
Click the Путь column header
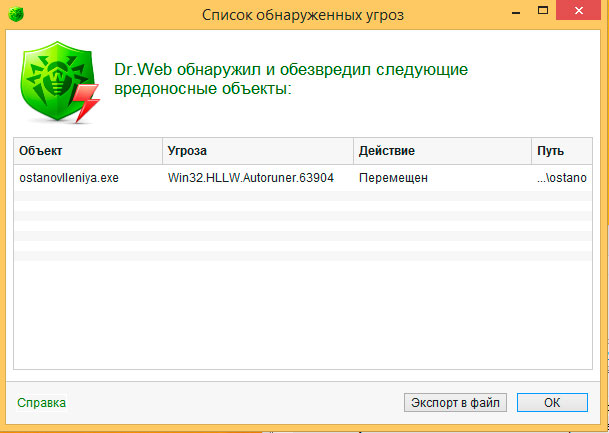click(x=562, y=151)
